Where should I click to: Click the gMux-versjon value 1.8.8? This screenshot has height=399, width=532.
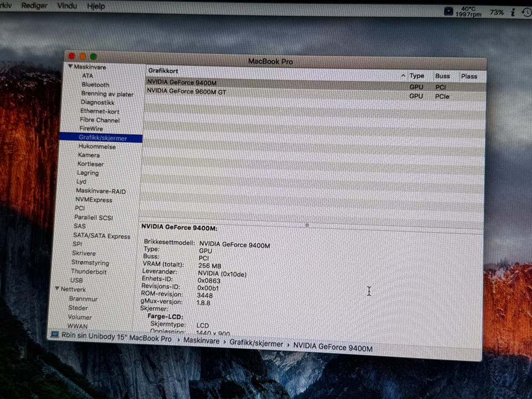[203, 303]
